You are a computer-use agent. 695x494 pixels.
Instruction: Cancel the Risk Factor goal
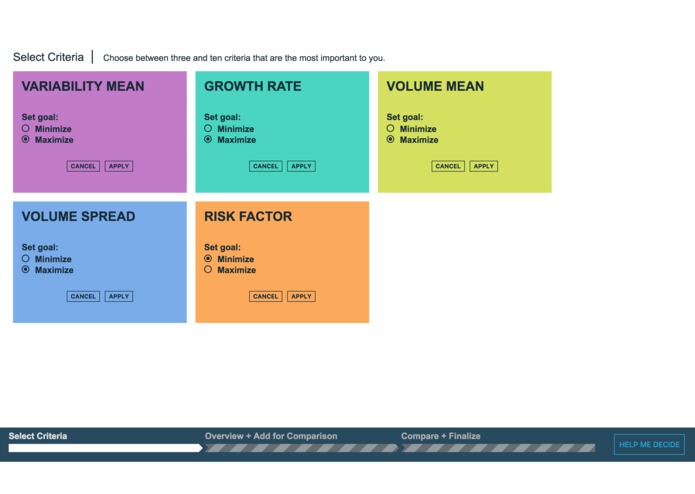(266, 296)
